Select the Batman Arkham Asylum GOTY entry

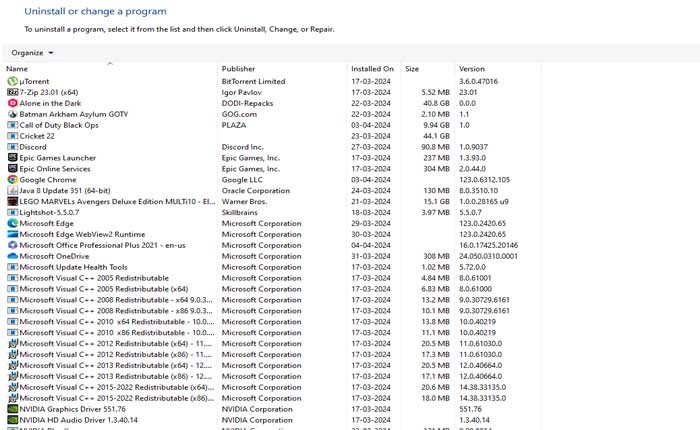click(74, 114)
